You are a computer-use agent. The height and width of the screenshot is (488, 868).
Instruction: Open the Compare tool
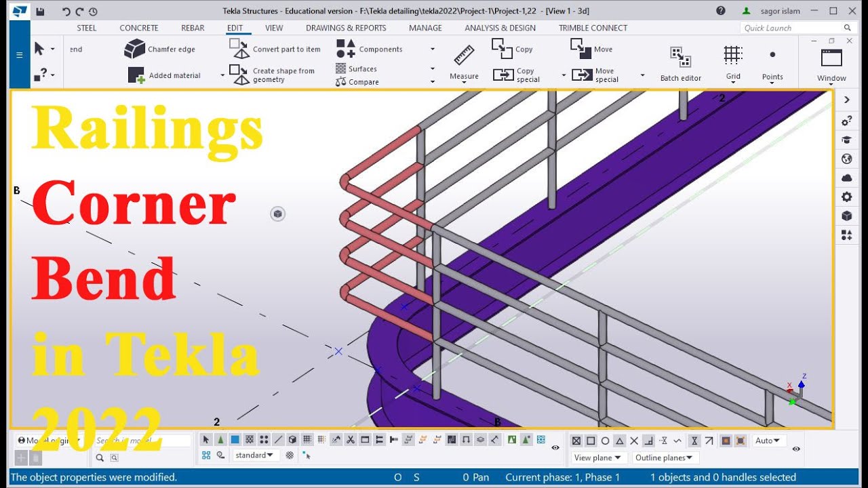[357, 82]
